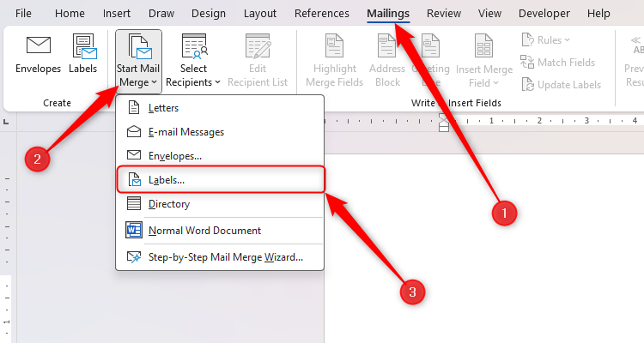Click the Update Labels button
Viewport: 644px width, 343px height.
tap(561, 85)
